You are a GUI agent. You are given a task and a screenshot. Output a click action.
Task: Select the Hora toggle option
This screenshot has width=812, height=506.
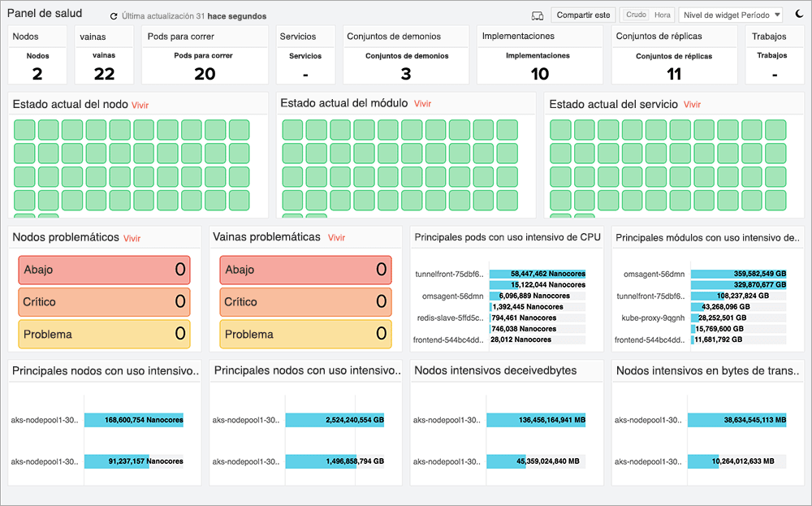[663, 15]
